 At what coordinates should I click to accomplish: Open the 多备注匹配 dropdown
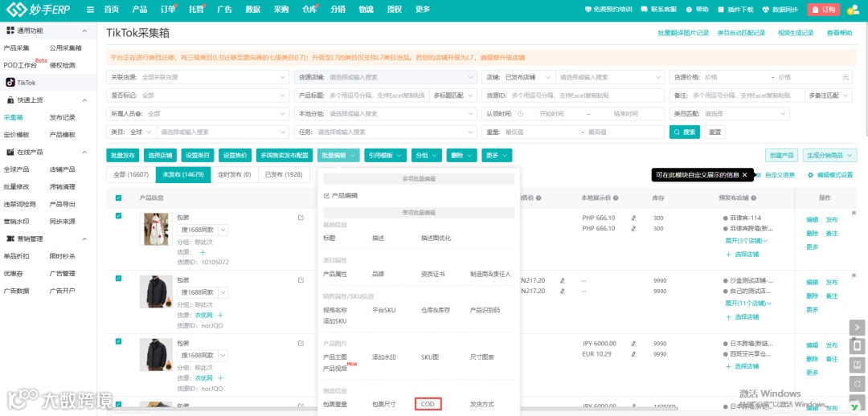pos(828,96)
